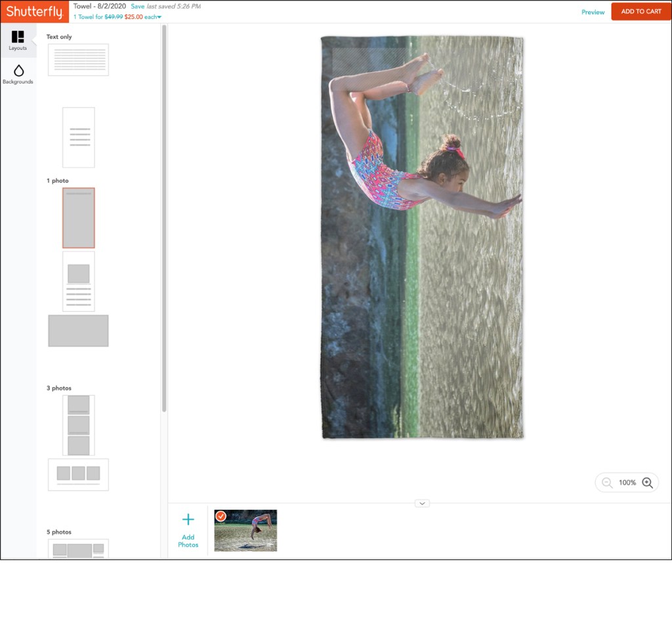The height and width of the screenshot is (620, 672).
Task: Collapse the photo tray with chevron
Action: coord(422,503)
